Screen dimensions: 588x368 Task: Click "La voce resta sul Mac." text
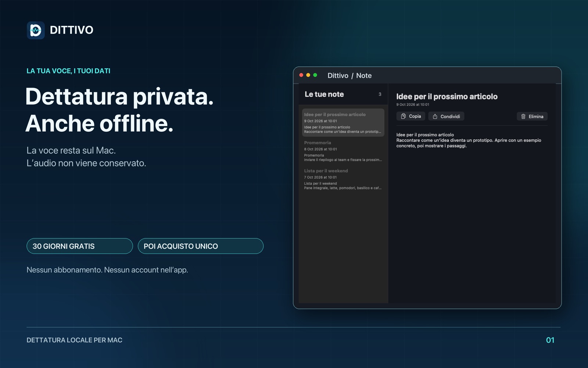(71, 151)
